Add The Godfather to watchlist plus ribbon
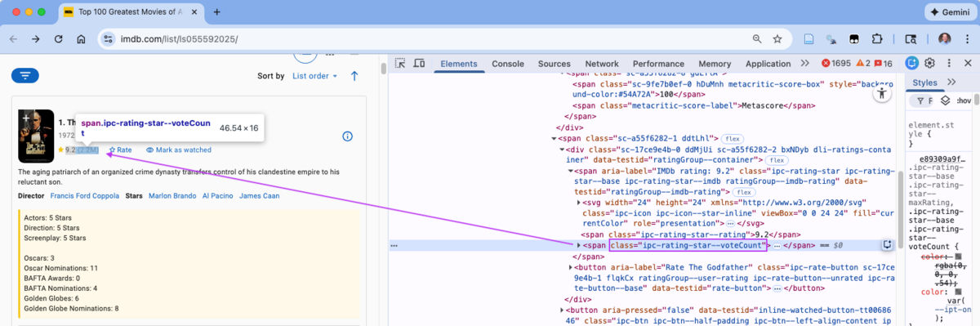 point(25,118)
